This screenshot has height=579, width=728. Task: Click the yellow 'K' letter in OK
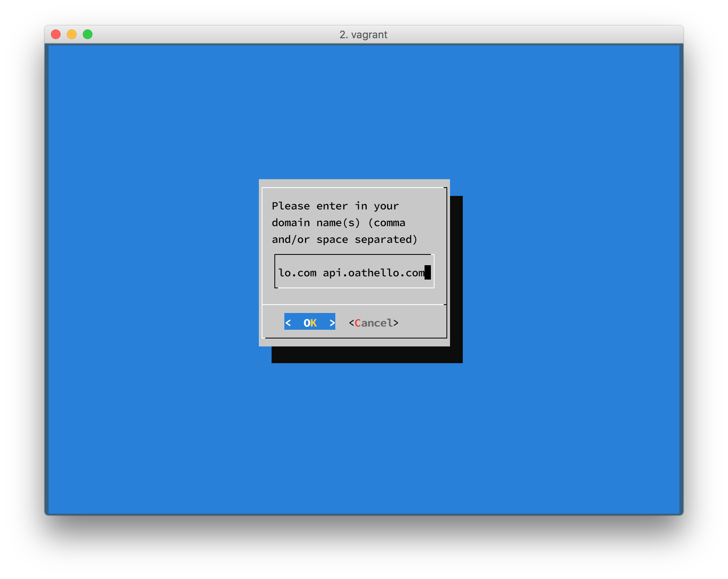[x=313, y=323]
